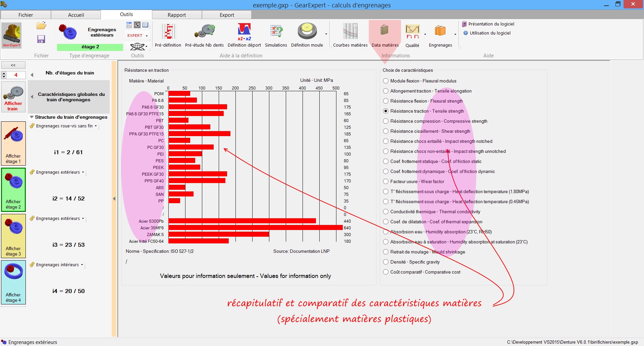The width and height of the screenshot is (644, 346).
Task: Open Courbes matières information
Action: (x=350, y=35)
